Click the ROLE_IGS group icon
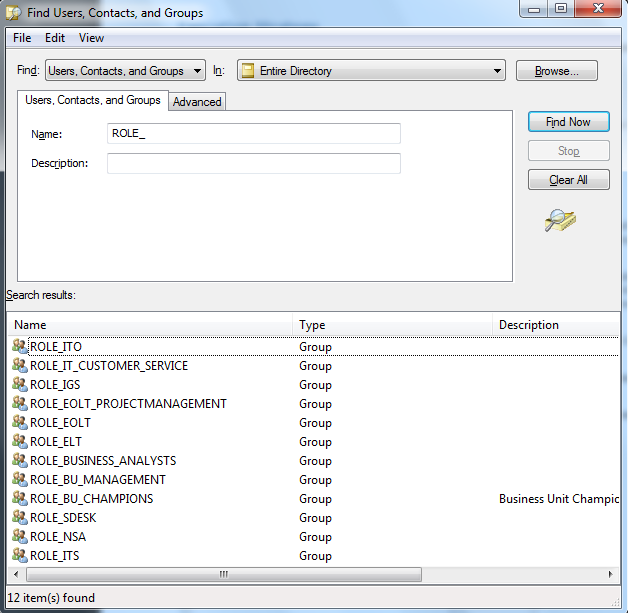The height and width of the screenshot is (613, 628). point(19,384)
